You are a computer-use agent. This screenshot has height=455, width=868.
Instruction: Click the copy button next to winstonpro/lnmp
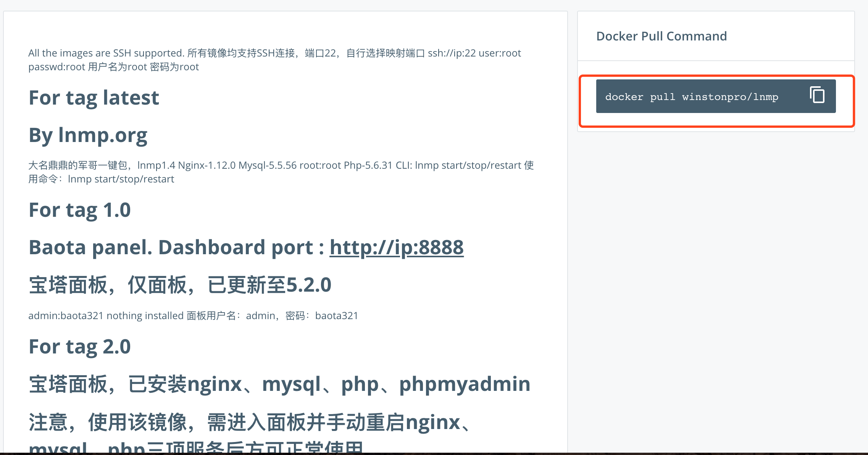(818, 96)
